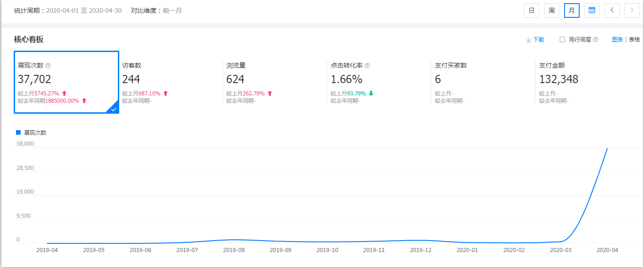Switch to 日 daily view

click(x=531, y=11)
